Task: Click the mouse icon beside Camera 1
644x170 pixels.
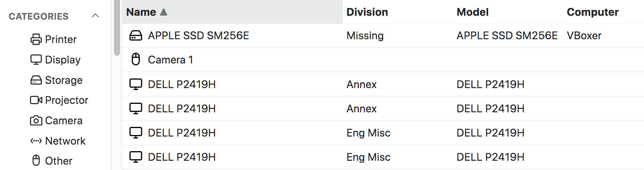Action: [135, 59]
